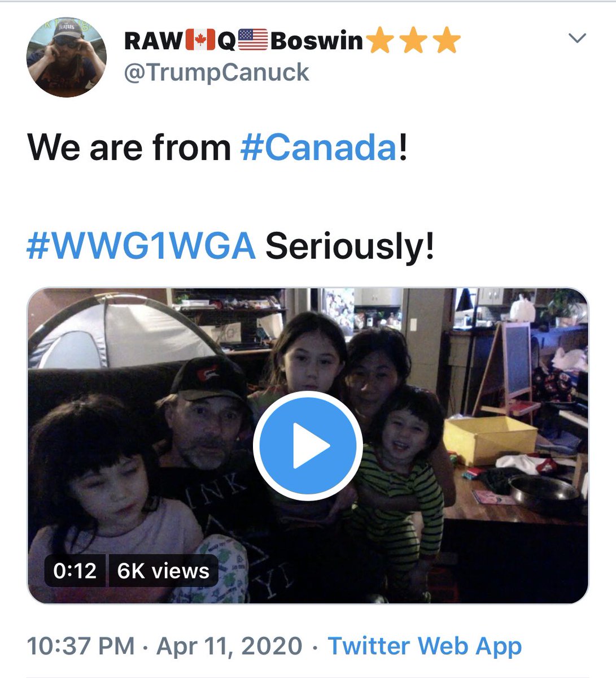Open the 10:37 PM timestamp
This screenshot has height=678, width=616.
81,646
